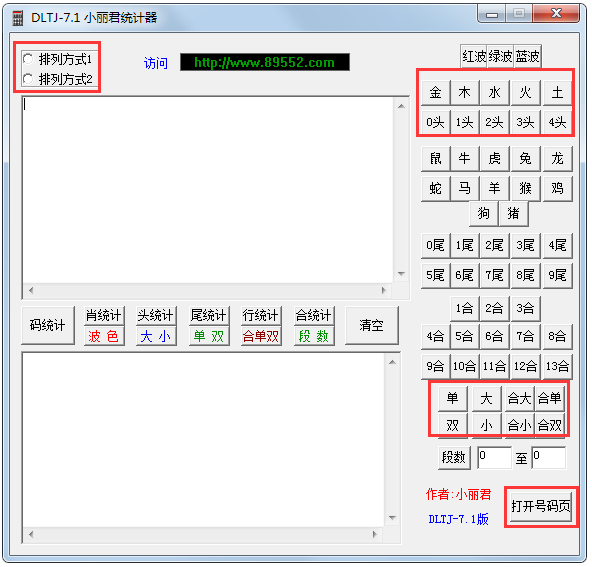Click the 5合 button
592x567 pixels.
[x=465, y=336]
